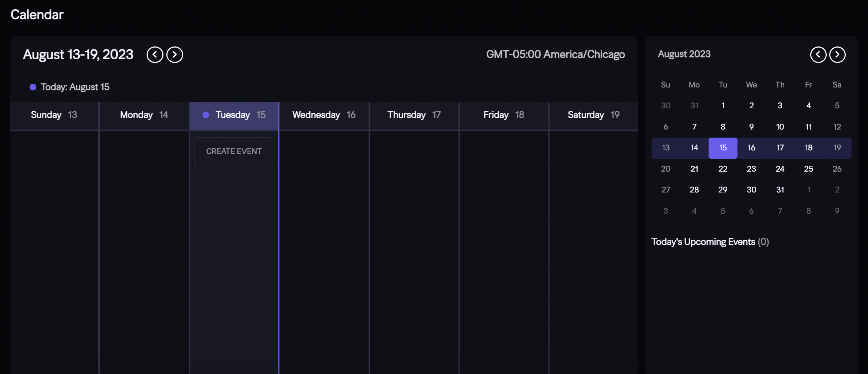Click the August 2023 mini calendar title

click(x=684, y=54)
